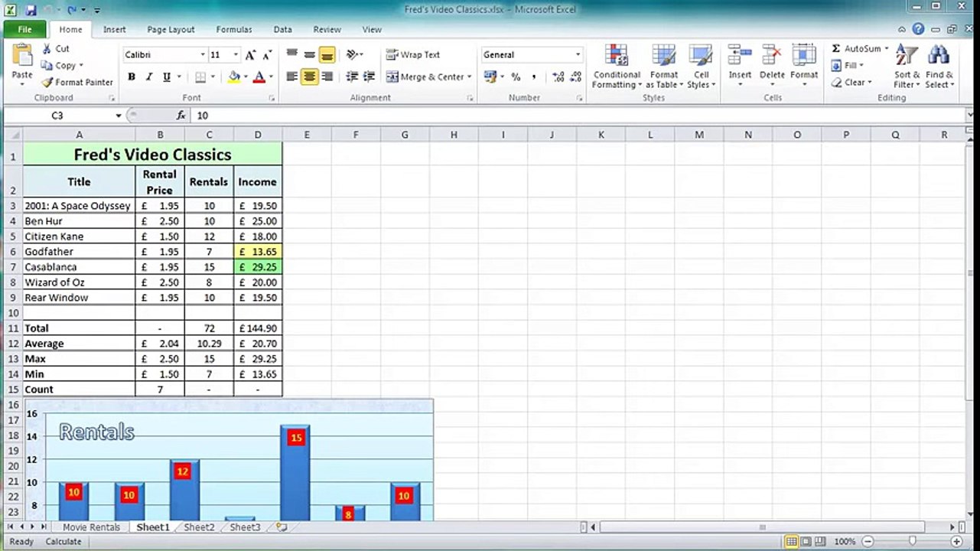Increase decimal places
The width and height of the screenshot is (980, 551).
point(558,77)
